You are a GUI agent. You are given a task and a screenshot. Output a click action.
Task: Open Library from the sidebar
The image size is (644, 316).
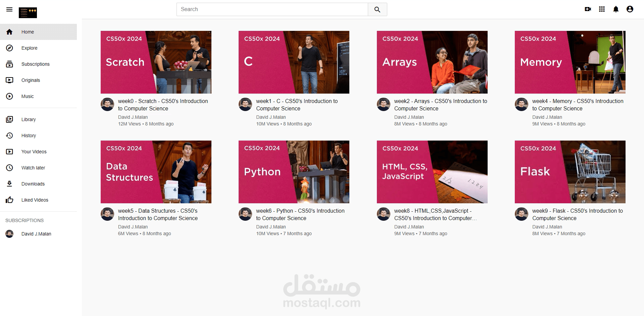pos(38,119)
